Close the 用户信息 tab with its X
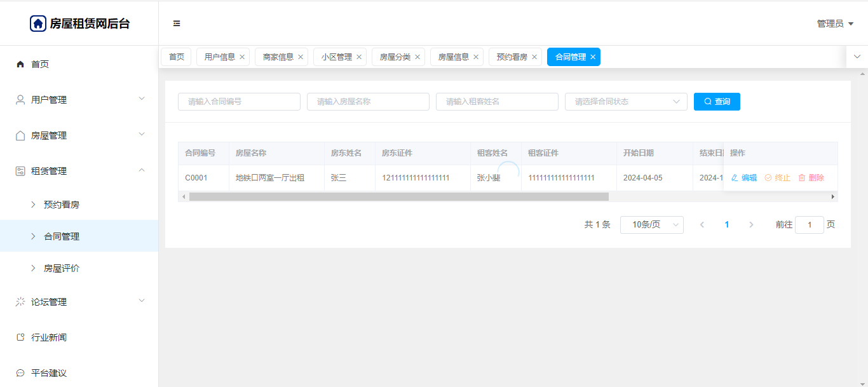Image resolution: width=868 pixels, height=387 pixels. click(242, 57)
